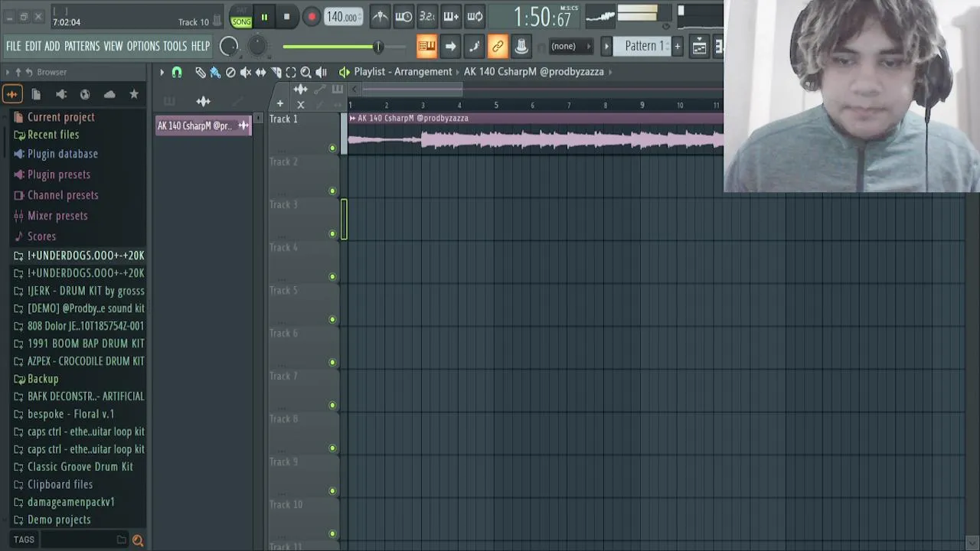The height and width of the screenshot is (551, 980).
Task: Mute Track 5 with its green light
Action: (x=332, y=319)
